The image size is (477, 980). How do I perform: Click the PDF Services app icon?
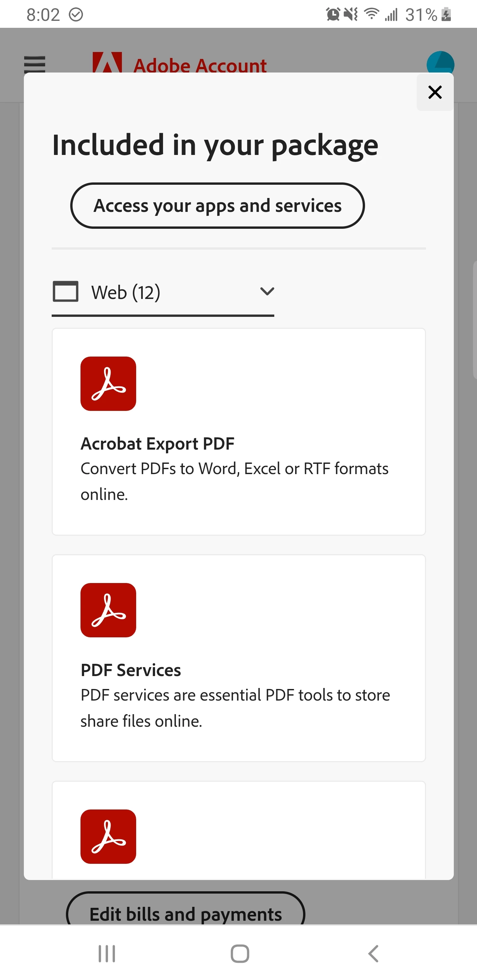[x=108, y=610]
